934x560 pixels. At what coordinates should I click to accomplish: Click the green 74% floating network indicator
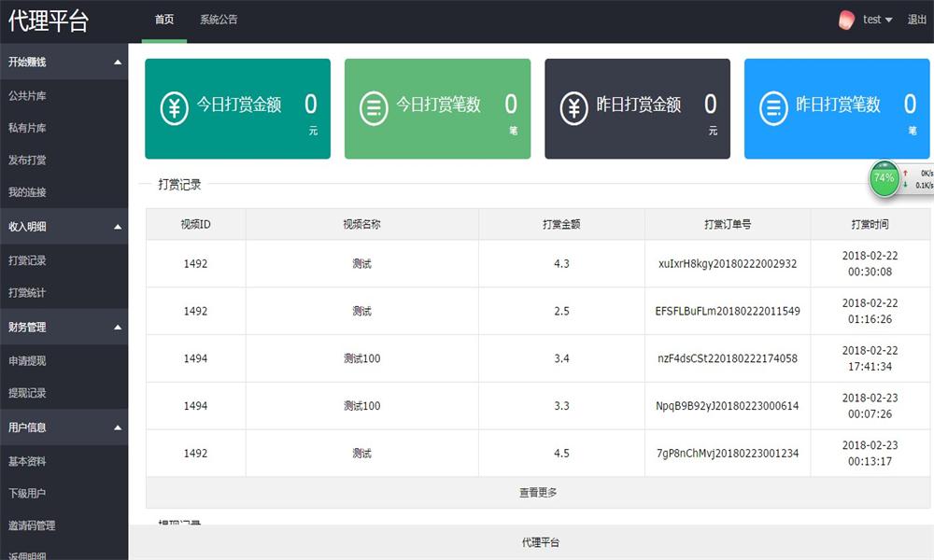pyautogui.click(x=884, y=177)
